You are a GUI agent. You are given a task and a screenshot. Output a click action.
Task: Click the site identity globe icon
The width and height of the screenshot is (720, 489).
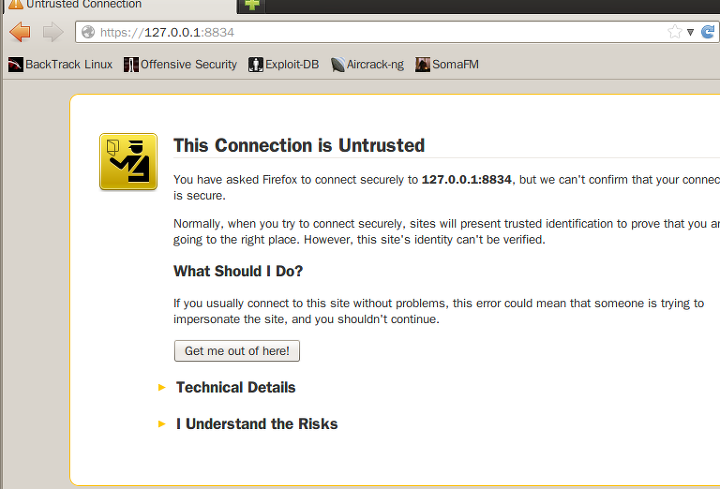click(88, 32)
